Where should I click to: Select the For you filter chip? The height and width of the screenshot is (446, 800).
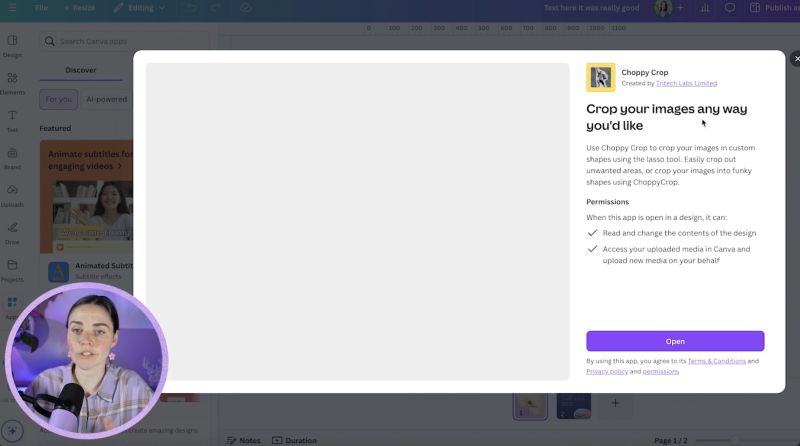point(59,100)
